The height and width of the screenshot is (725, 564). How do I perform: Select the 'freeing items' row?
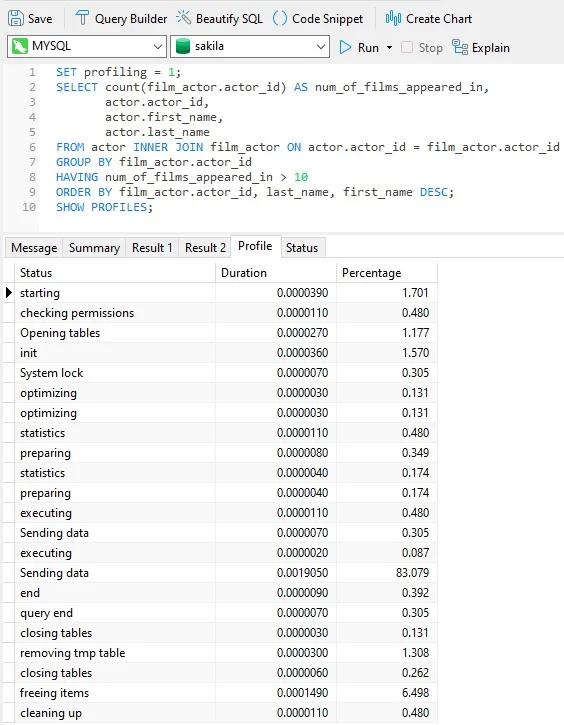click(220, 693)
